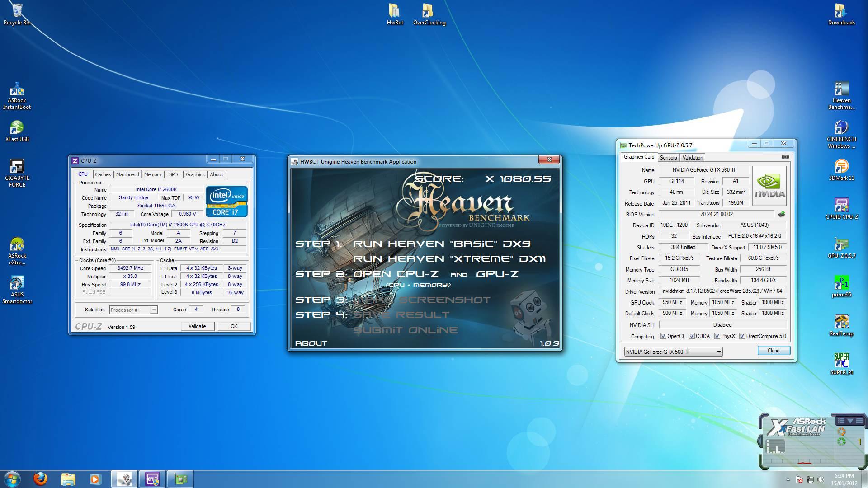Open CPUID CPU-Z desktop shortcut
Screen dimensions: 868x488
pos(841,209)
